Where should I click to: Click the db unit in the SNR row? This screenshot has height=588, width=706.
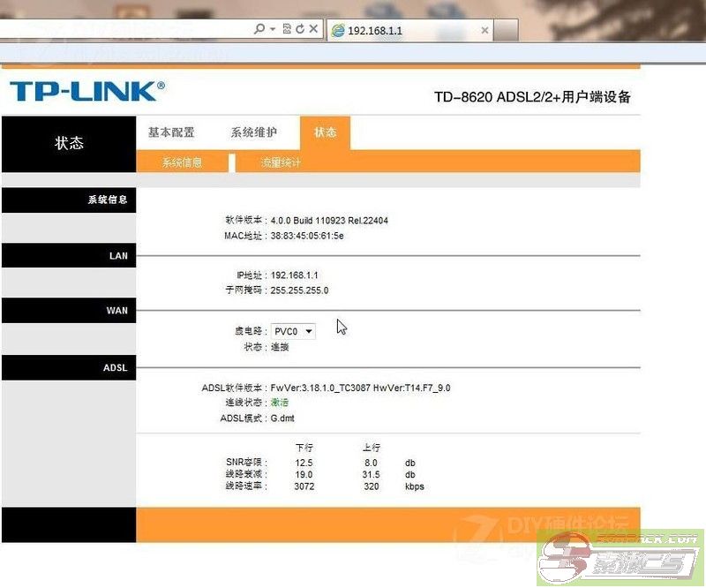point(410,463)
